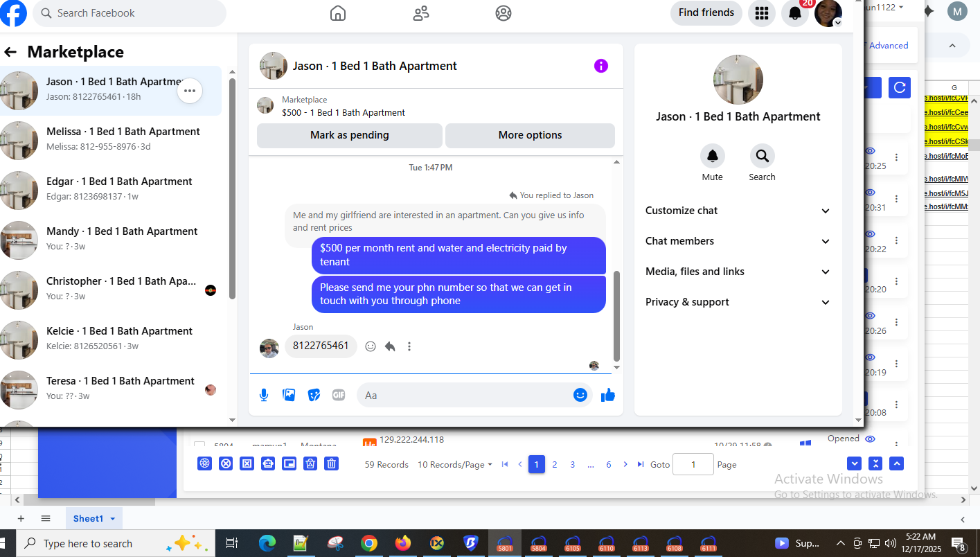Open the all-sheets list button
The width and height of the screenshot is (980, 557).
tap(46, 519)
